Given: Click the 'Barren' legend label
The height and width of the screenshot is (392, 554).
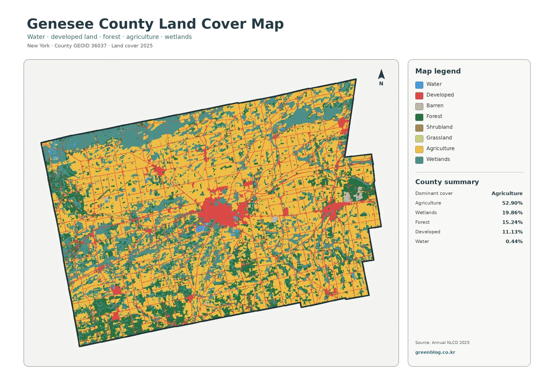Looking at the screenshot, I should (x=435, y=106).
